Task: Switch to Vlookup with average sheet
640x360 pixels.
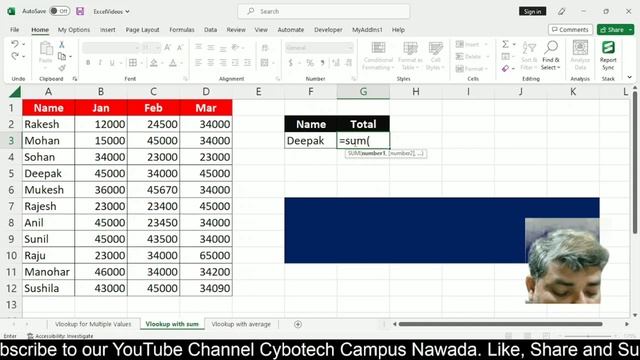Action: [241, 324]
